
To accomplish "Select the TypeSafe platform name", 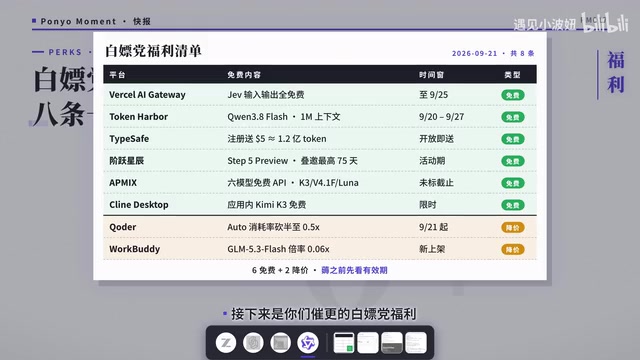I will (129, 139).
